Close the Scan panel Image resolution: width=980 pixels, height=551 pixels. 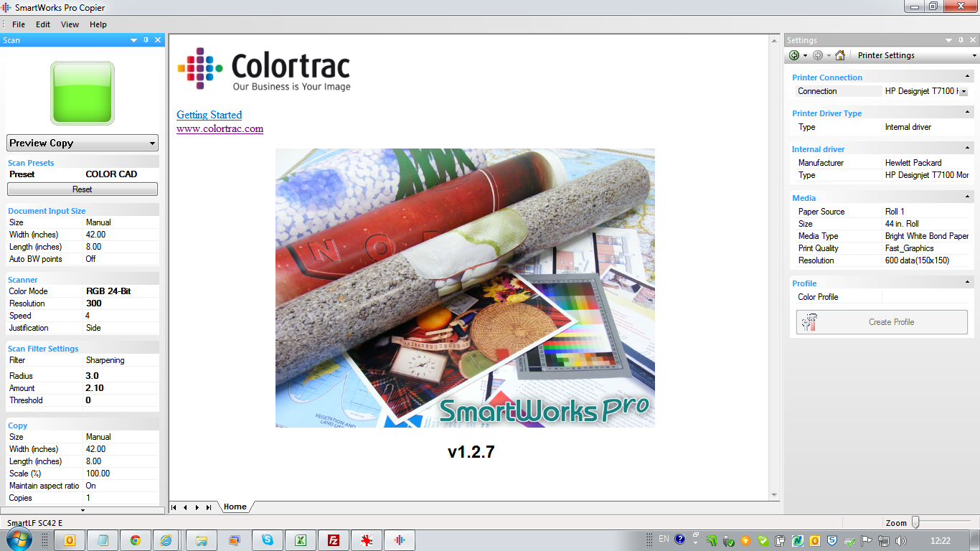point(158,40)
